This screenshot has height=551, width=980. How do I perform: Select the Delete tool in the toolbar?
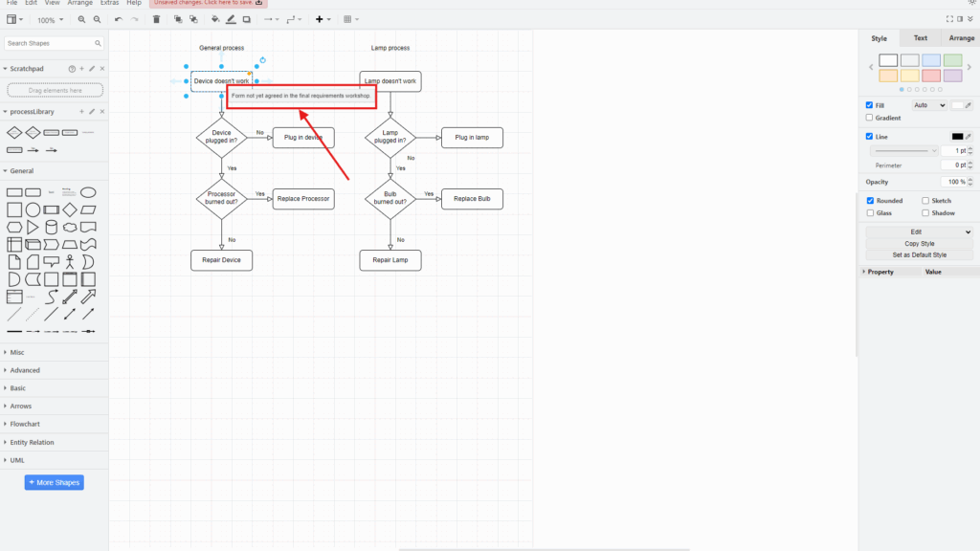click(157, 18)
